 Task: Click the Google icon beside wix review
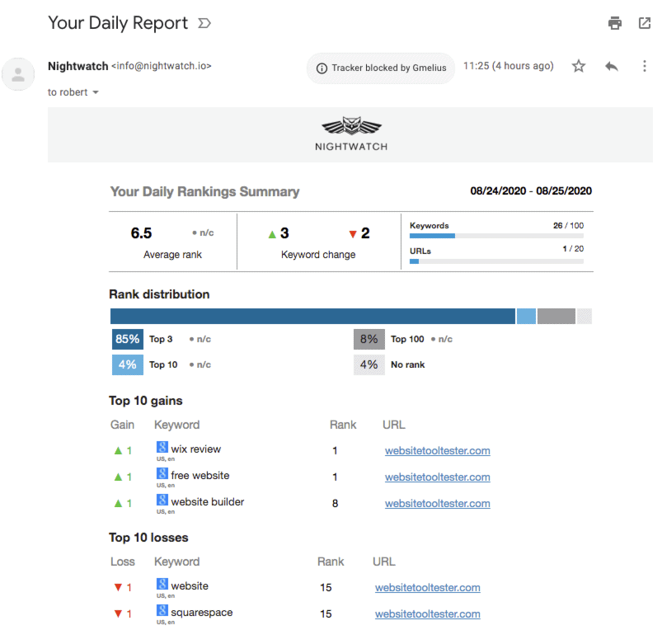click(x=162, y=447)
